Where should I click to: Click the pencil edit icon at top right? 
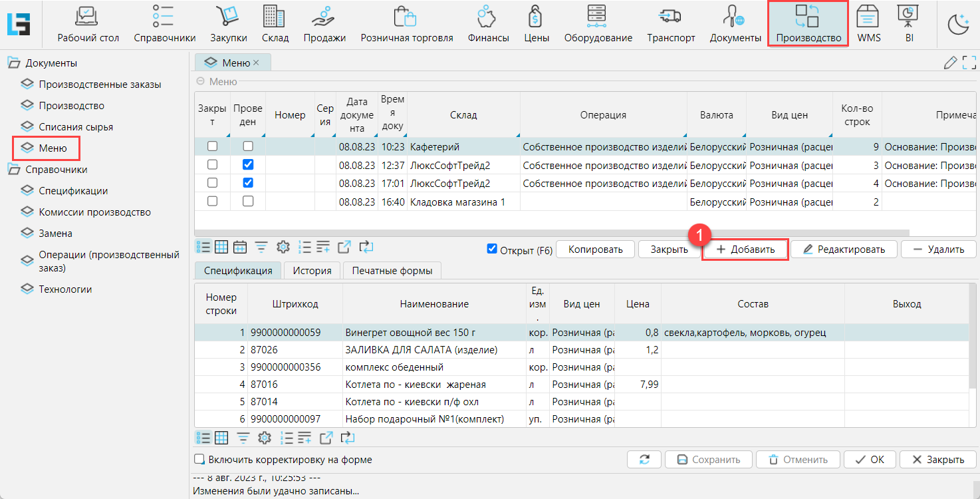[x=951, y=63]
